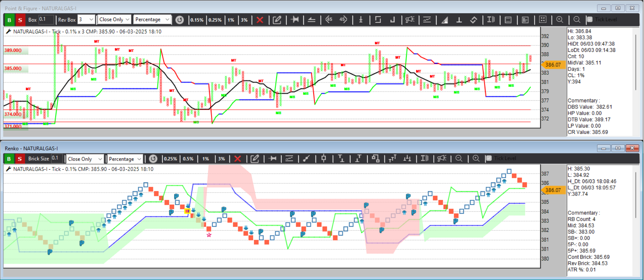Click the green B button in Renko toolbar
This screenshot has width=644, height=280.
click(9, 159)
